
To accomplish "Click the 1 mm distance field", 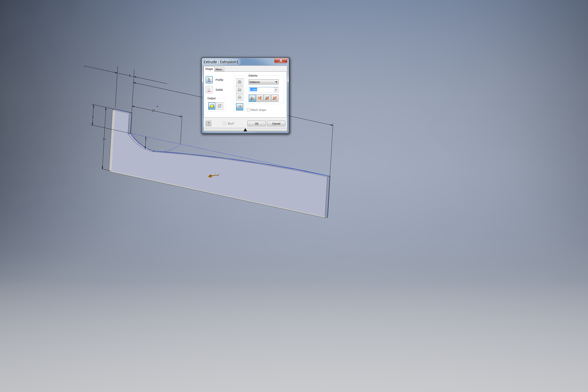I will pyautogui.click(x=261, y=90).
